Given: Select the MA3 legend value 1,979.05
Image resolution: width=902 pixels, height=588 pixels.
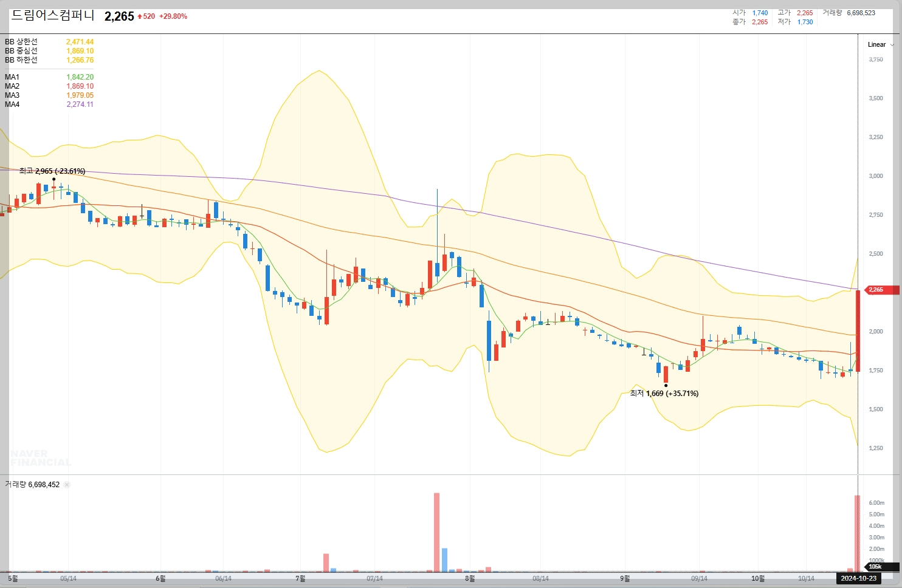Looking at the screenshot, I should coord(80,95).
